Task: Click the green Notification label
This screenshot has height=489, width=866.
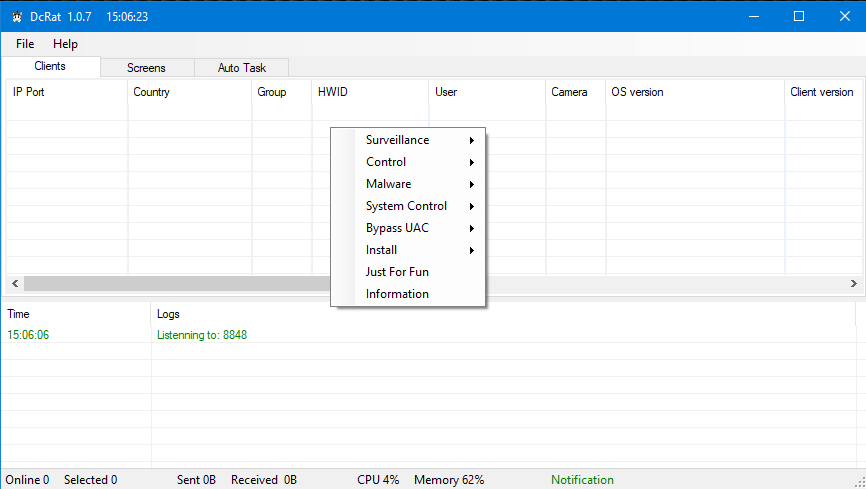Action: click(582, 480)
